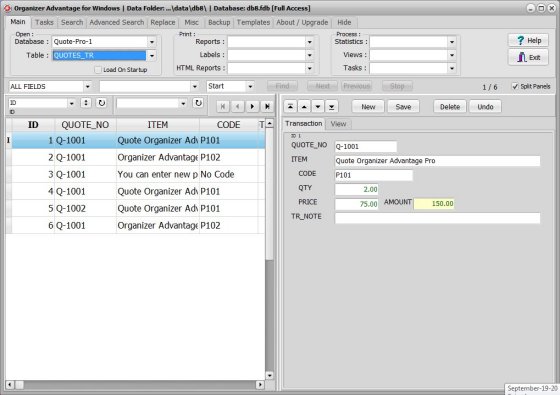This screenshot has width=560, height=395.
Task: Click into the PRICE field showing 75.00
Action: [x=356, y=204]
